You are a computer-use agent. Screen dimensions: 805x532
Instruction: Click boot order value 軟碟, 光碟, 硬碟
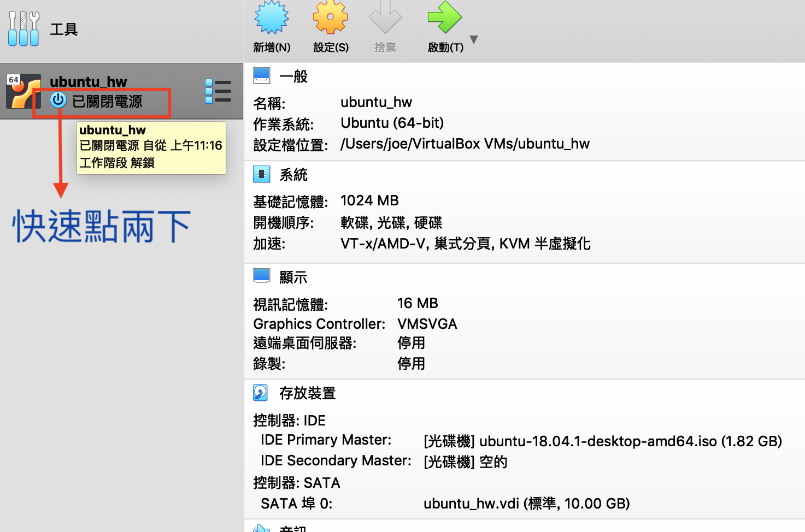tap(391, 223)
